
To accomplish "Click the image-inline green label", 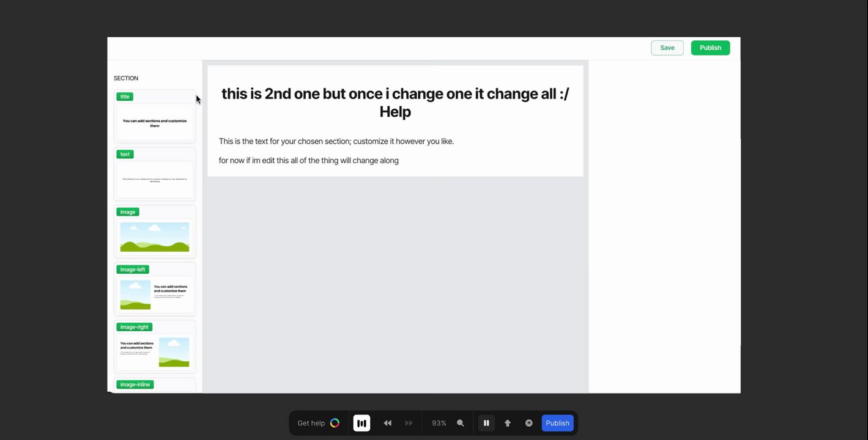I will [x=135, y=384].
